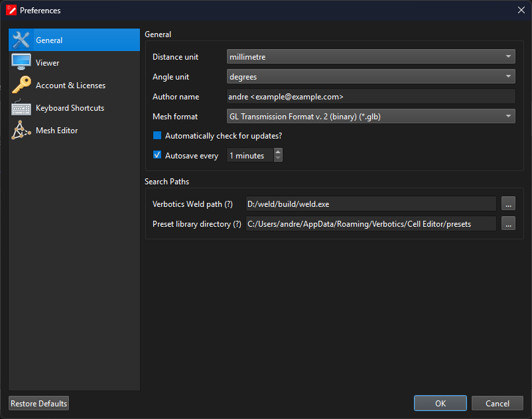Close the Preferences dialog window
532x419 pixels.
tap(521, 10)
